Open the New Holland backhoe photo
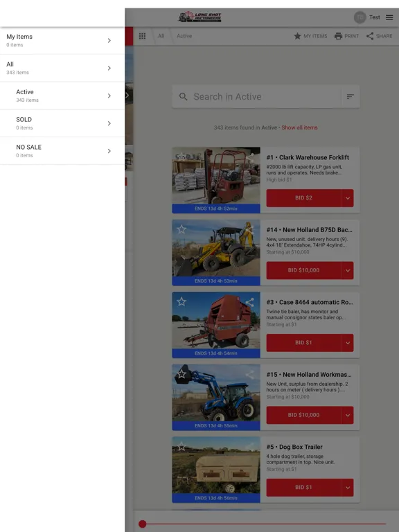Image resolution: width=399 pixels, height=532 pixels. tap(216, 248)
